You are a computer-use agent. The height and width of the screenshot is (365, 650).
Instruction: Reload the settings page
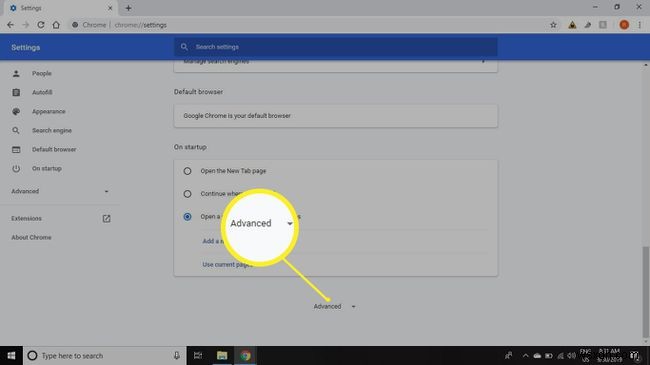coord(41,25)
